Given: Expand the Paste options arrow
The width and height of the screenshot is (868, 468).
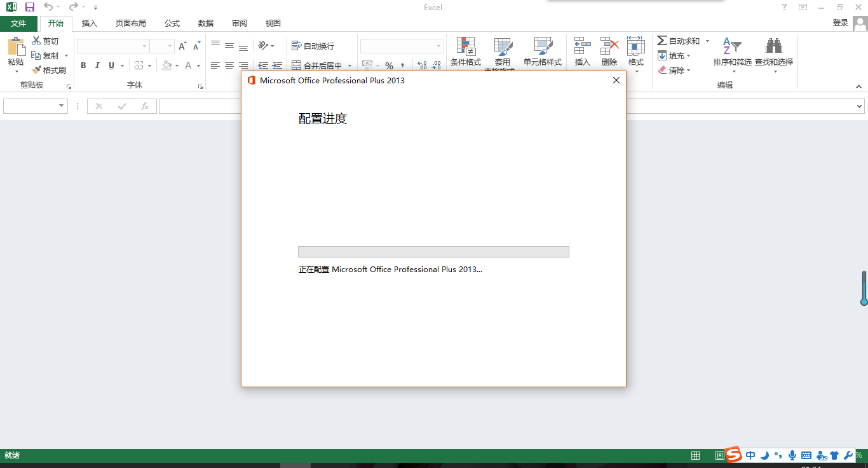Looking at the screenshot, I should [x=16, y=71].
